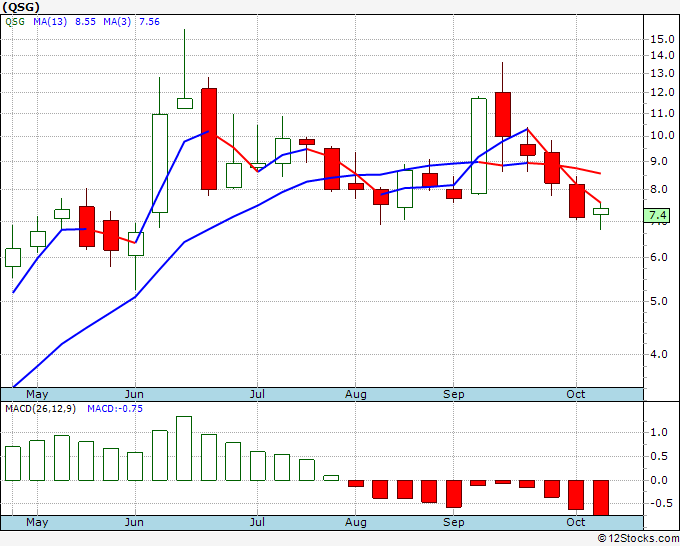
Task: Click the 0.0 MACD axis label
Action: 659,480
